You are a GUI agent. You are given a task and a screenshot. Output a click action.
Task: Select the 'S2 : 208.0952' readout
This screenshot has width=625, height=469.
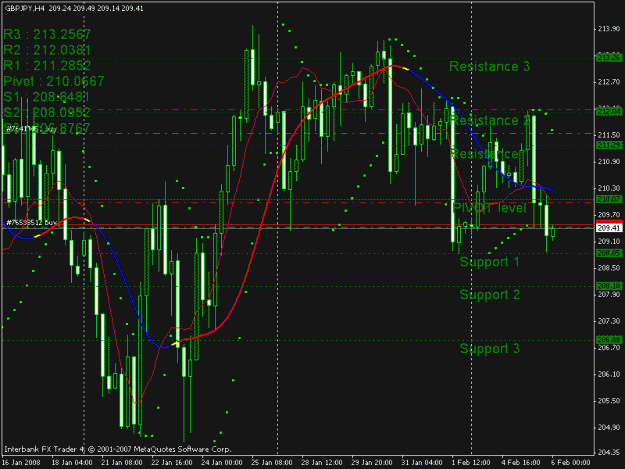coord(47,112)
